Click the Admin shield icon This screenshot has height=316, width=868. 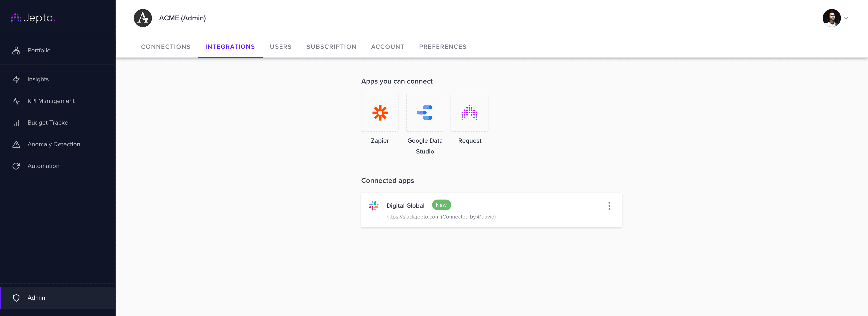[16, 298]
